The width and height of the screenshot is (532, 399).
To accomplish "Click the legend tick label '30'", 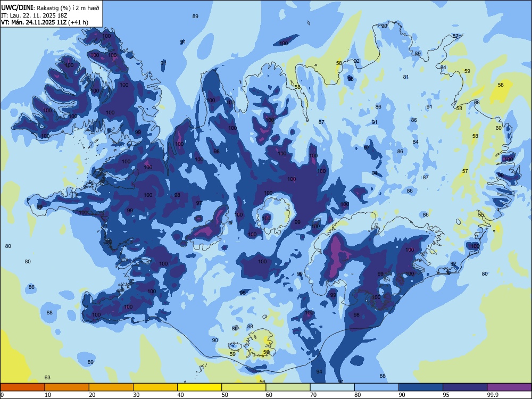I will tap(136, 395).
